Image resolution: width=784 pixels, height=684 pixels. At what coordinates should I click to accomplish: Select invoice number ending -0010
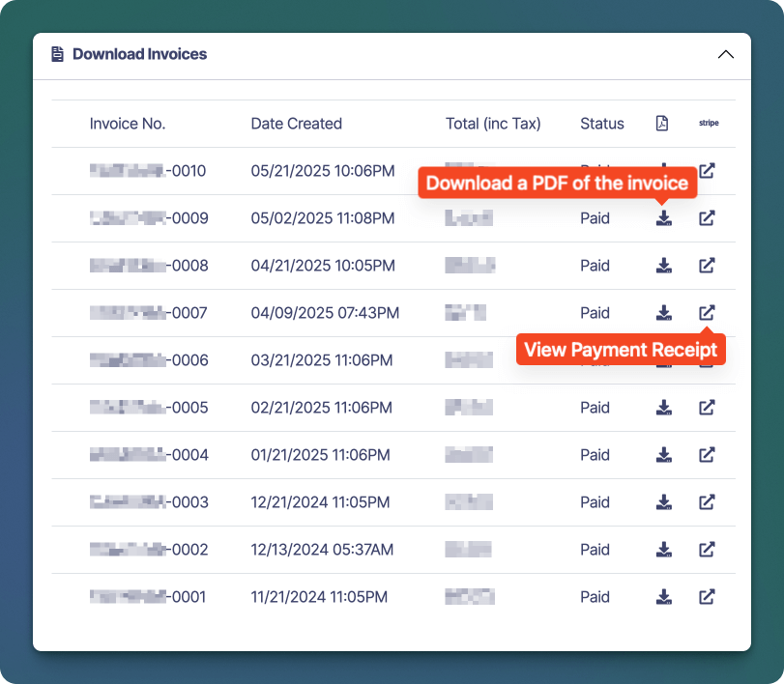[x=148, y=171]
